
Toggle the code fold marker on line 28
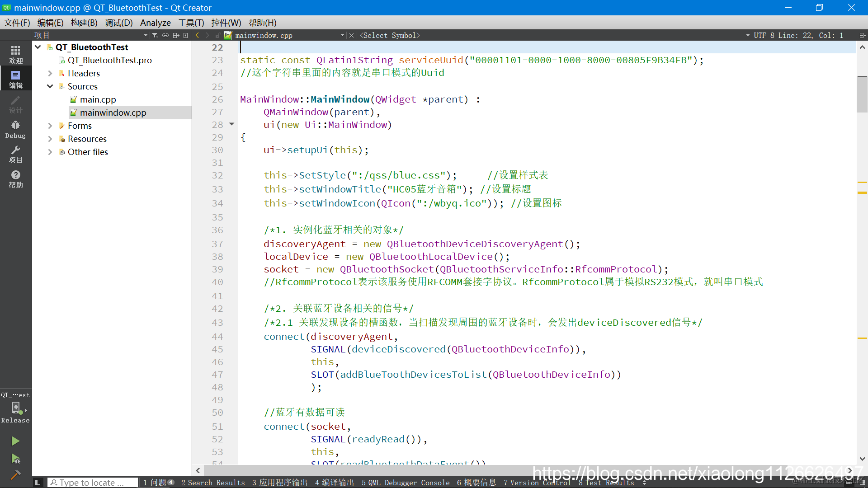click(x=231, y=124)
